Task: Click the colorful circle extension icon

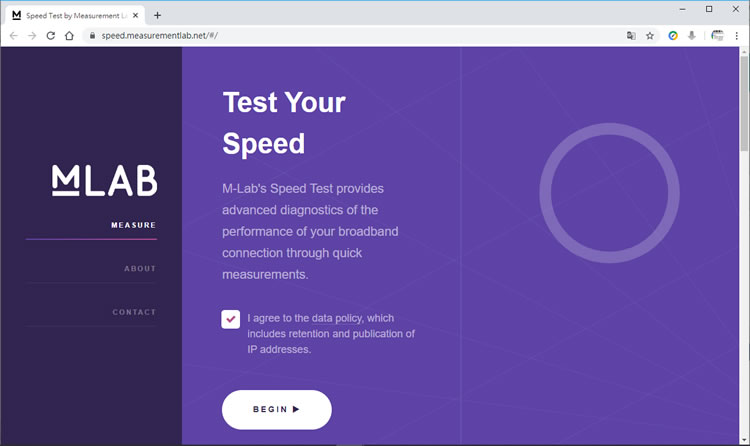Action: tap(673, 36)
